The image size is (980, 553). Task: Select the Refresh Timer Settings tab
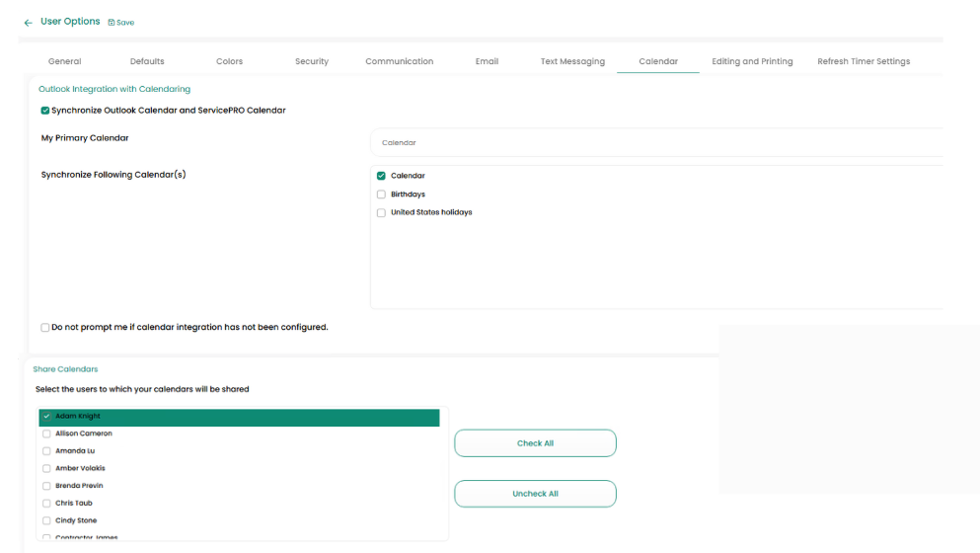[x=864, y=61]
